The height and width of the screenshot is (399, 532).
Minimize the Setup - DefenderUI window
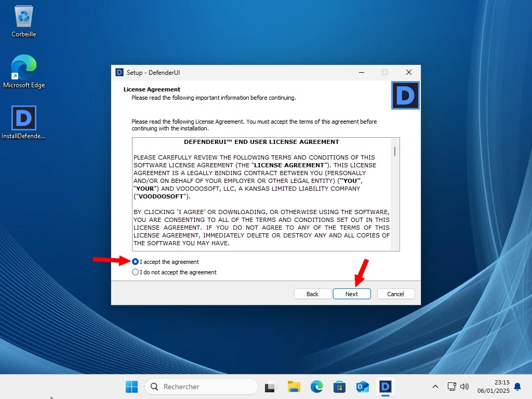pos(362,72)
